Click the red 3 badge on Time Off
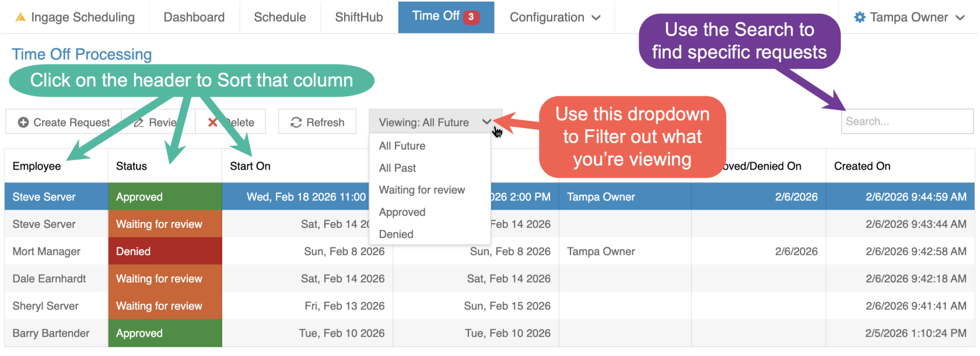The image size is (980, 356). point(471,17)
